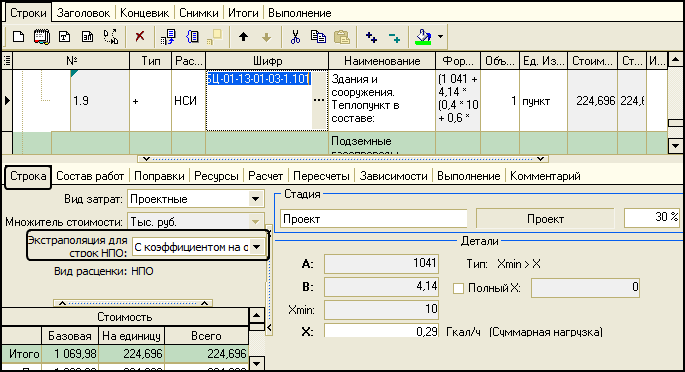Click the paint bucket fill color icon

[x=423, y=37]
